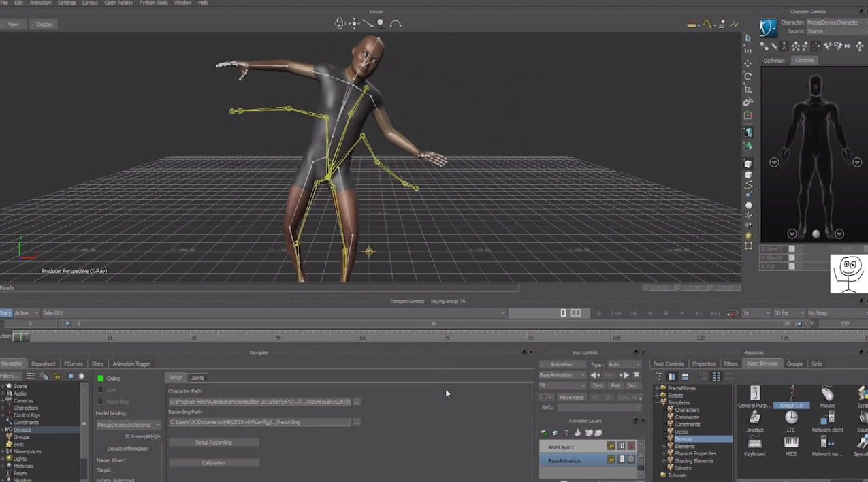Toggle the Online device checkbox
Screen dimensions: 868x482
(101, 379)
